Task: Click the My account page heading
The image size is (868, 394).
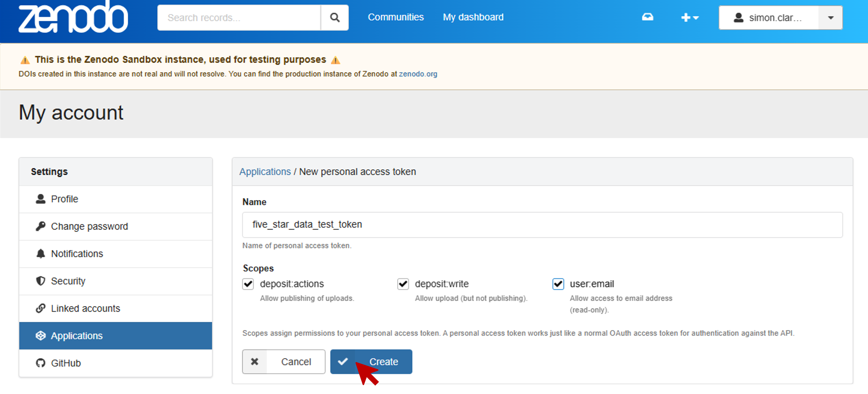Action: click(71, 113)
